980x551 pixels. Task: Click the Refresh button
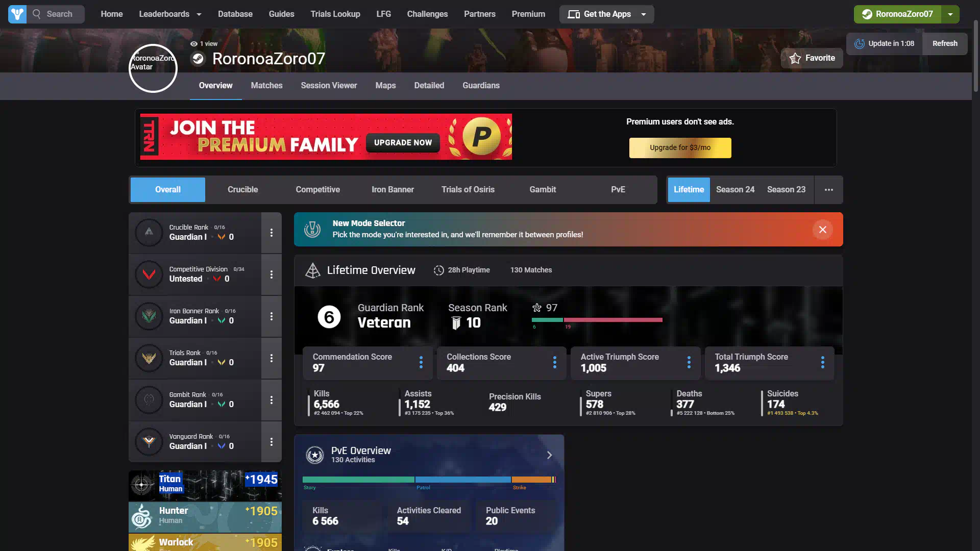pos(945,44)
